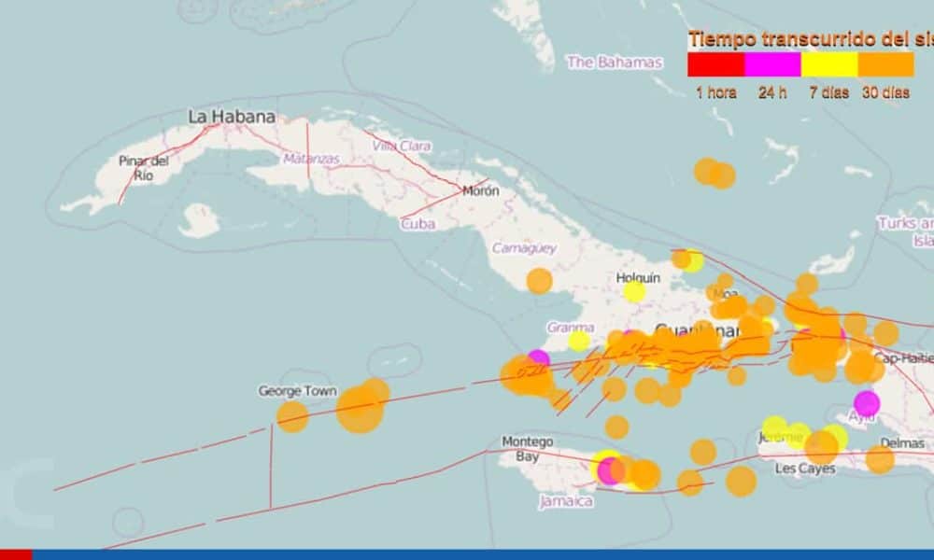Select the orange marker just below George Town
This screenshot has width=934, height=560.
coord(292,416)
